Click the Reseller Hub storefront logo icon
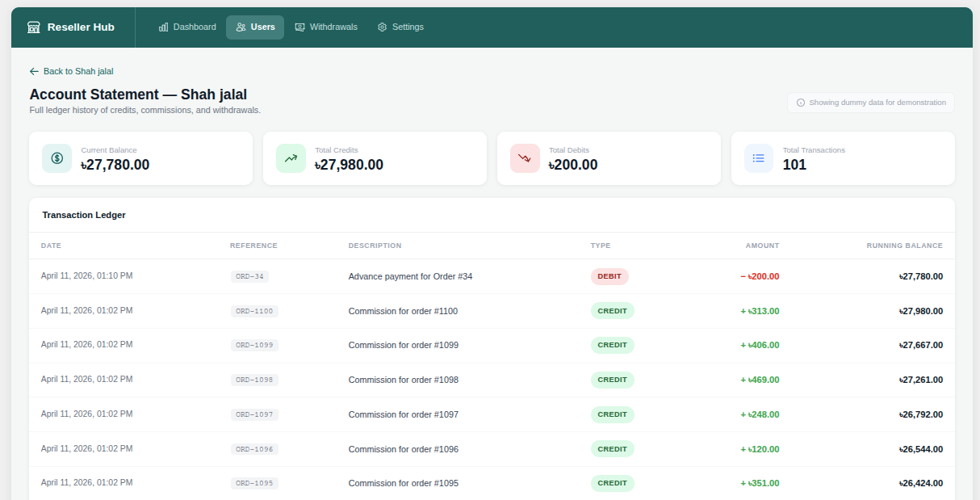980x500 pixels. [34, 27]
